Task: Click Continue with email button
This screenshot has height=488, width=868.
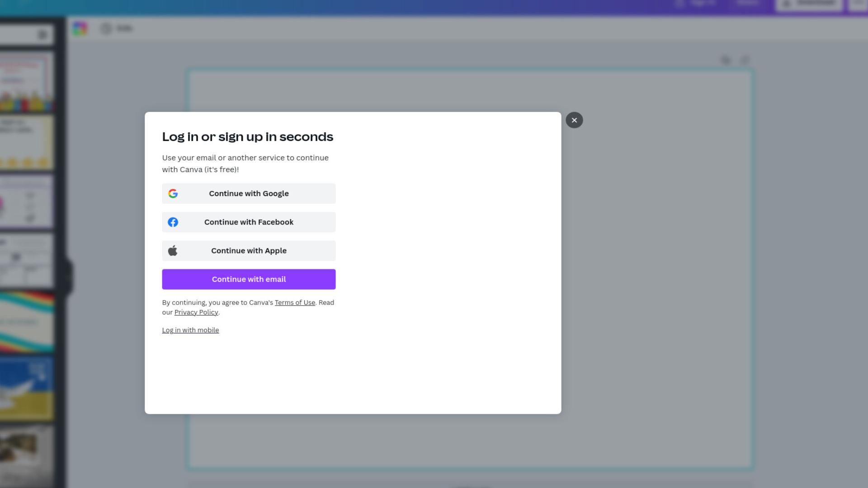Action: pyautogui.click(x=249, y=279)
